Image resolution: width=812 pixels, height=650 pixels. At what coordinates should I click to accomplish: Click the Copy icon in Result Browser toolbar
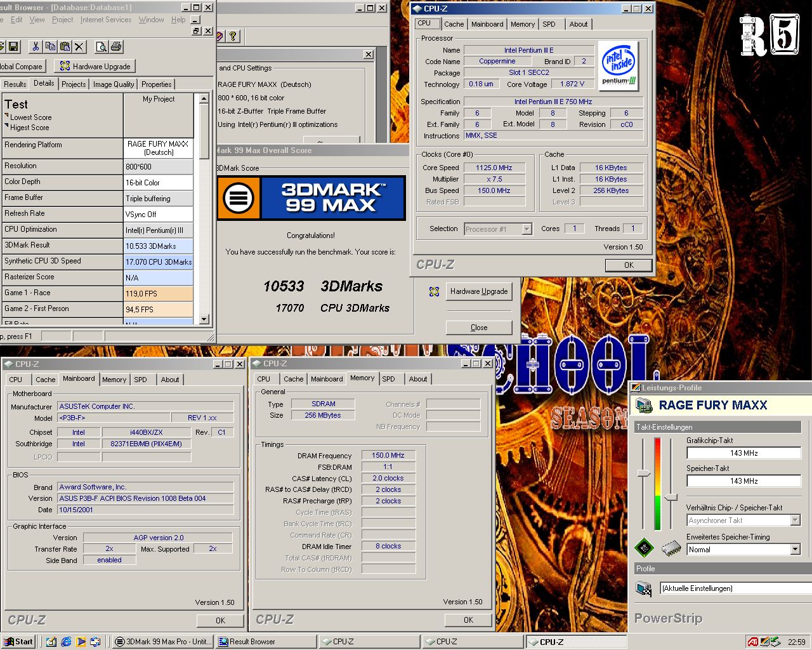50,46
